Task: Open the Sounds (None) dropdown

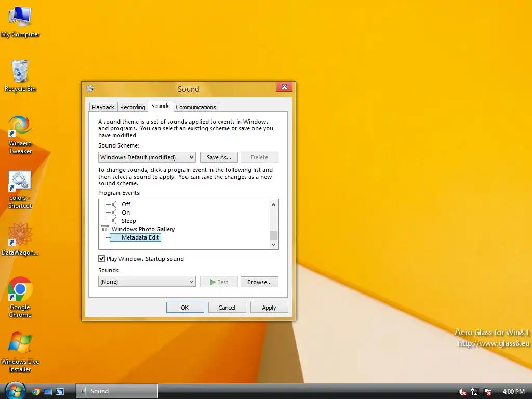Action: (x=147, y=282)
